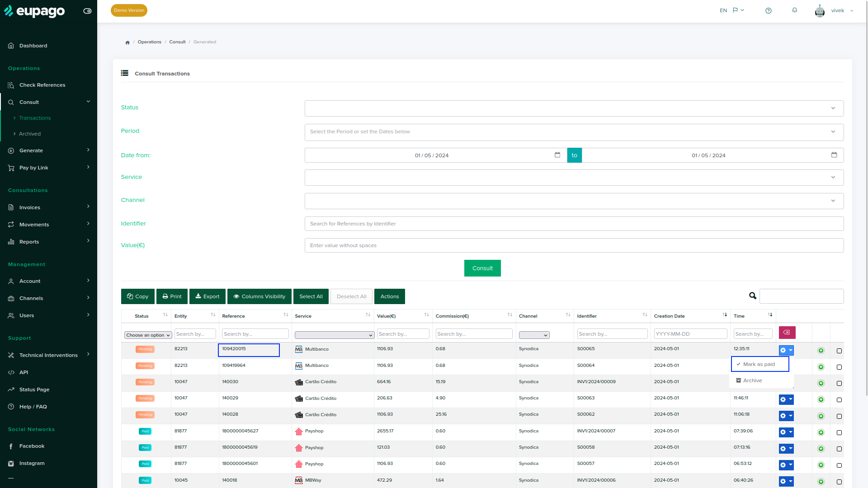The height and width of the screenshot is (488, 868).
Task: Click the Select All button
Action: pos(311,296)
